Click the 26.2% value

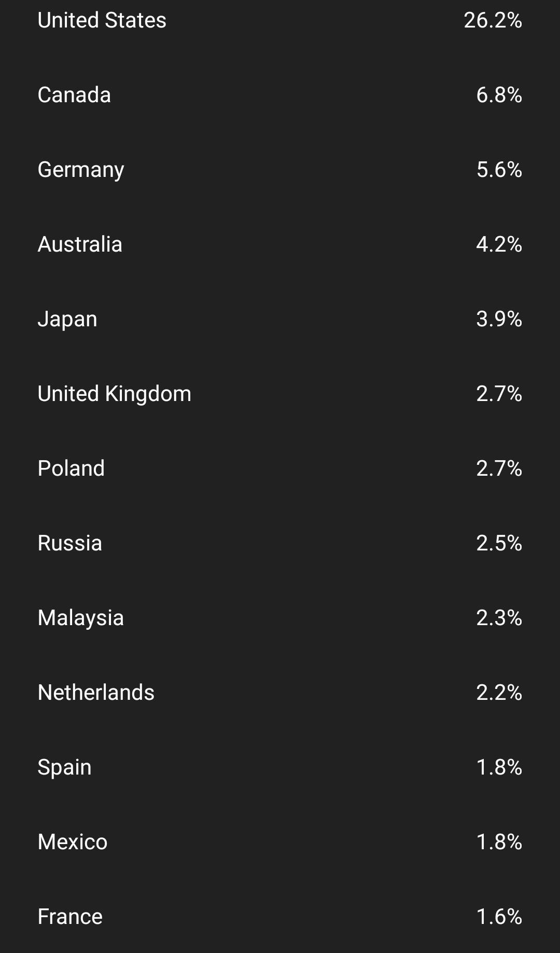493,21
